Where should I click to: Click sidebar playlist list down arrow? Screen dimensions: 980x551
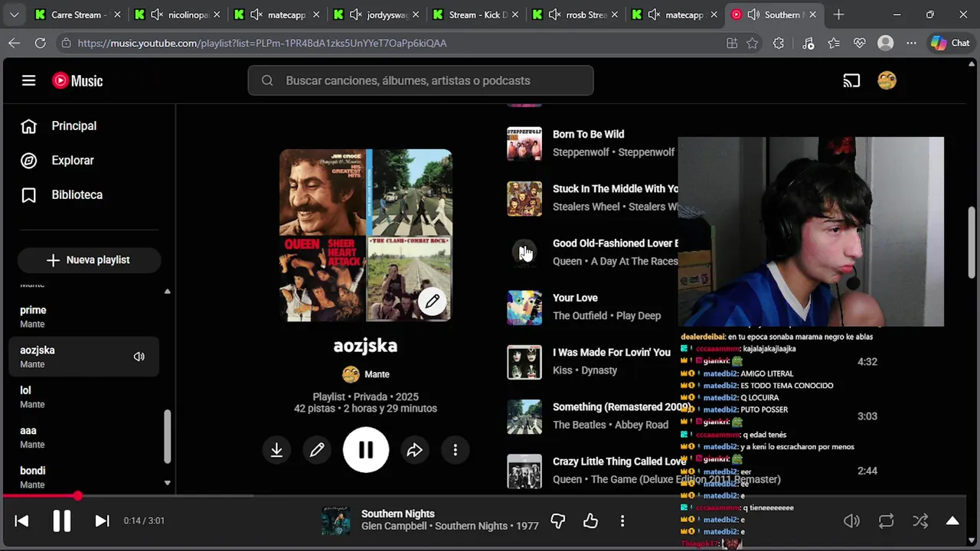(x=167, y=483)
